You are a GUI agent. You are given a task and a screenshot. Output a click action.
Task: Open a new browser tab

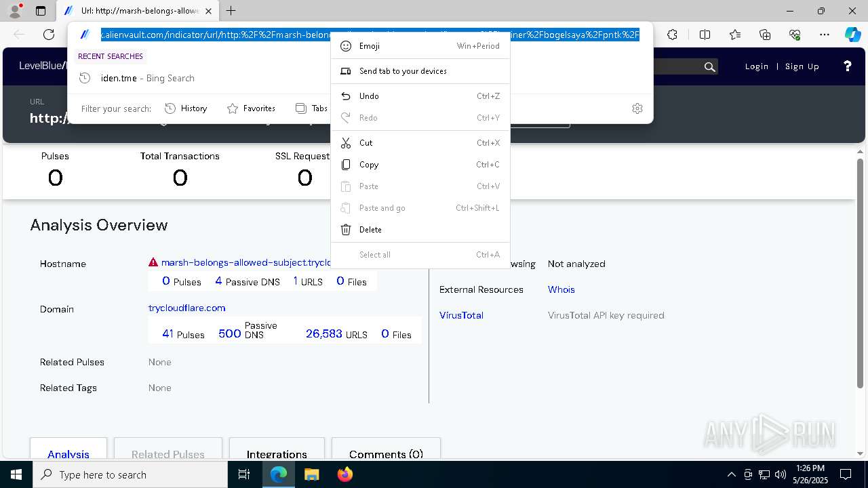coord(231,11)
